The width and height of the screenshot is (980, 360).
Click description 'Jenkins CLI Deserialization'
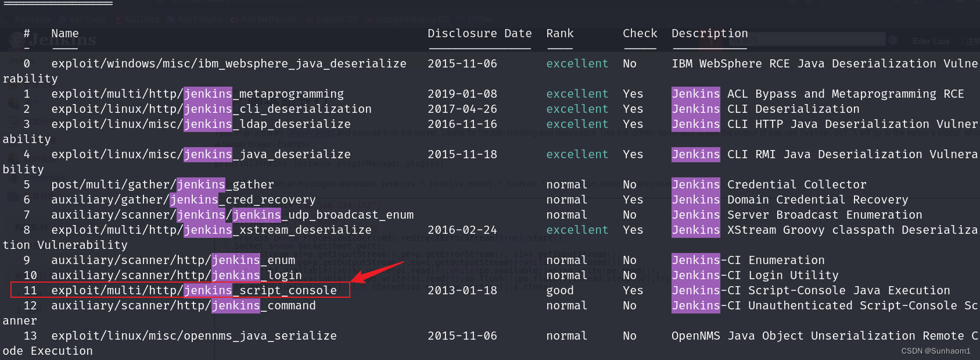point(766,109)
